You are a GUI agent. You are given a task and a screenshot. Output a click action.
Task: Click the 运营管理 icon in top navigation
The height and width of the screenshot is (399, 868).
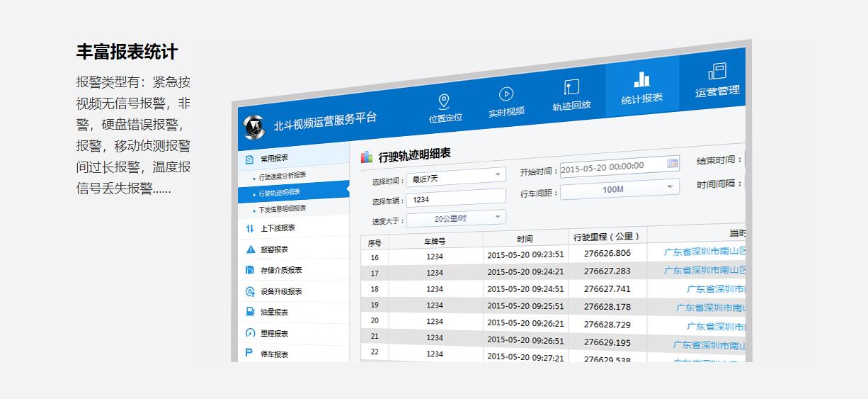tap(717, 72)
